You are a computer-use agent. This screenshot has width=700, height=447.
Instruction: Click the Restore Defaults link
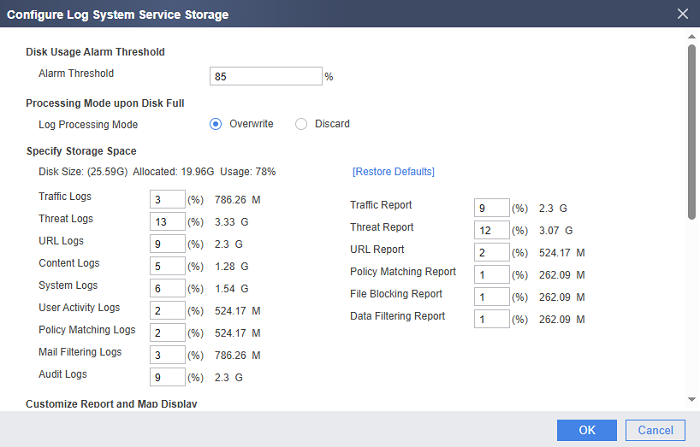[x=393, y=172]
